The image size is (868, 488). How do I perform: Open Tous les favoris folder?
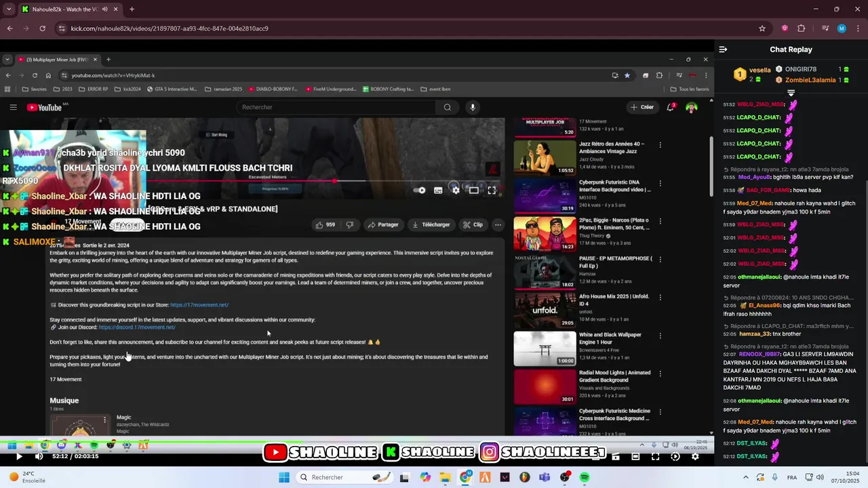[690, 89]
